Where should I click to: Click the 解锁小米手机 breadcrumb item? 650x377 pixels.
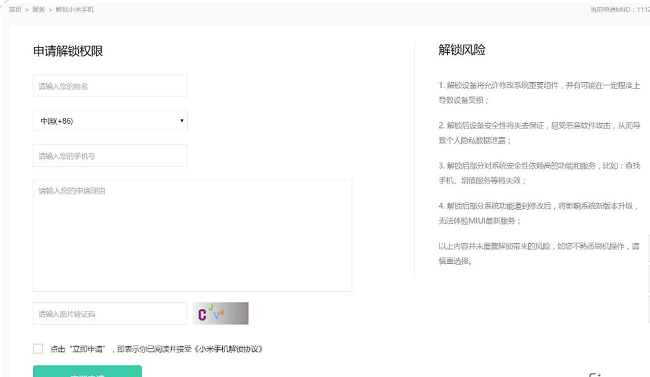[x=75, y=10]
